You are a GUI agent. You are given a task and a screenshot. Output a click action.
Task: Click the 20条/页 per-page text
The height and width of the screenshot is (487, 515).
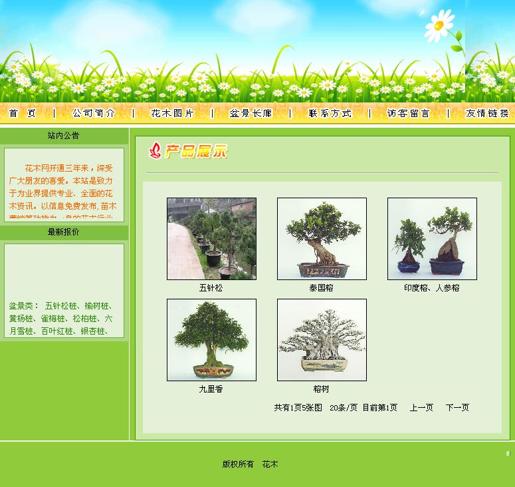pyautogui.click(x=343, y=407)
